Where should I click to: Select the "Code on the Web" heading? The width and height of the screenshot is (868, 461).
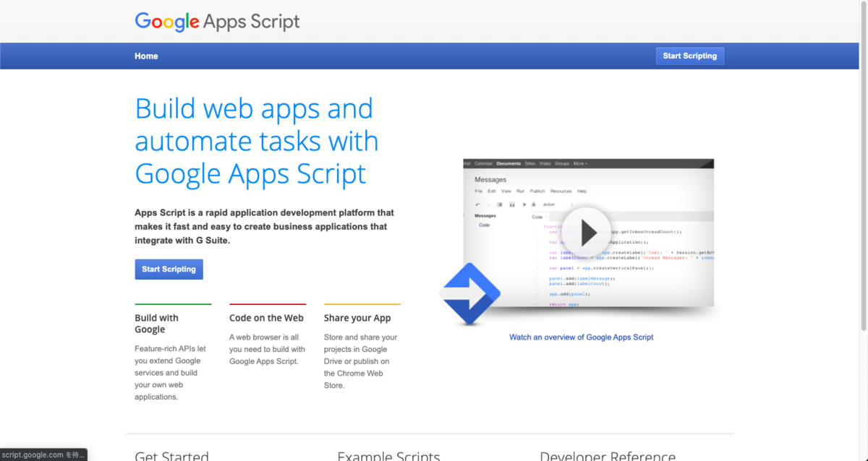[266, 318]
